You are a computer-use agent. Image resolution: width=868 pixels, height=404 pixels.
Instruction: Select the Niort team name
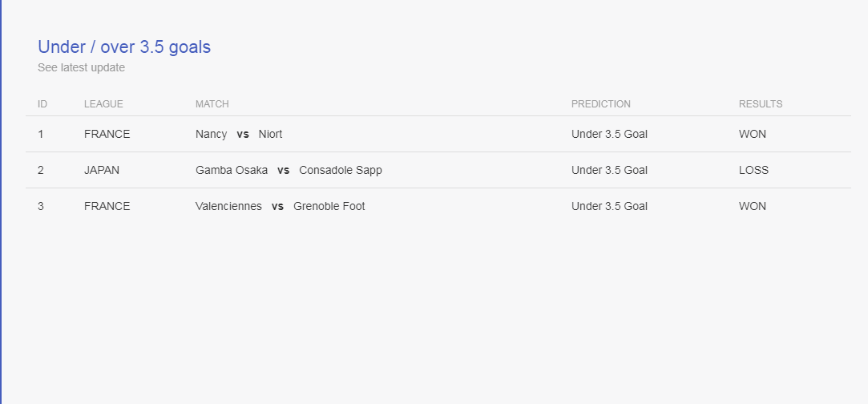click(x=270, y=135)
